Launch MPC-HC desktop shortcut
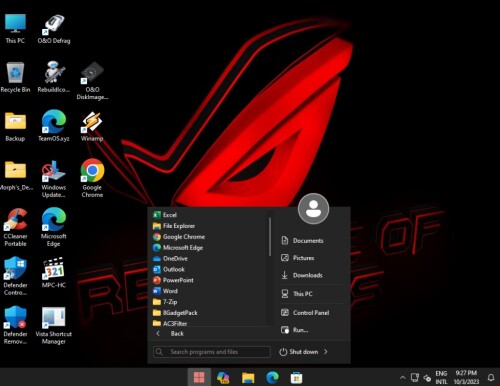Viewport: 500px width, 386px height. 54,273
